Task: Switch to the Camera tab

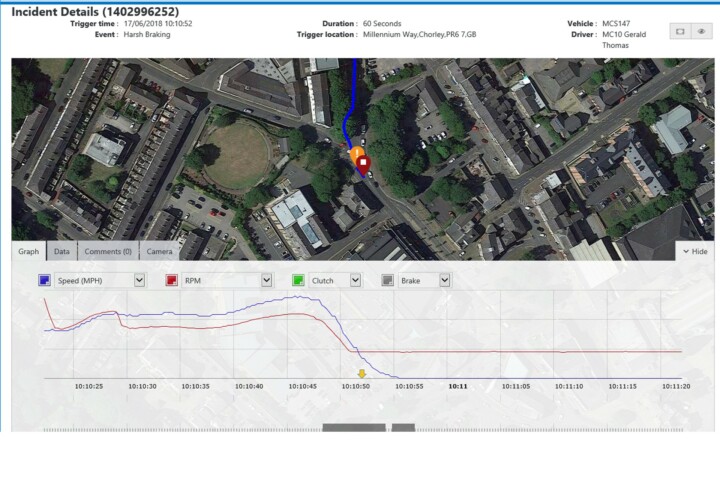Action: click(x=159, y=252)
